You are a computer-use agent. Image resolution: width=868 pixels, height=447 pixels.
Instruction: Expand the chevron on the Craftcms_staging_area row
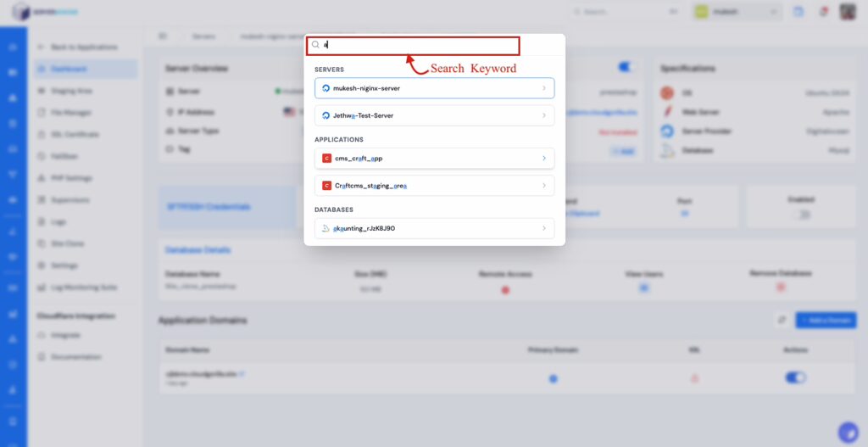coord(544,186)
